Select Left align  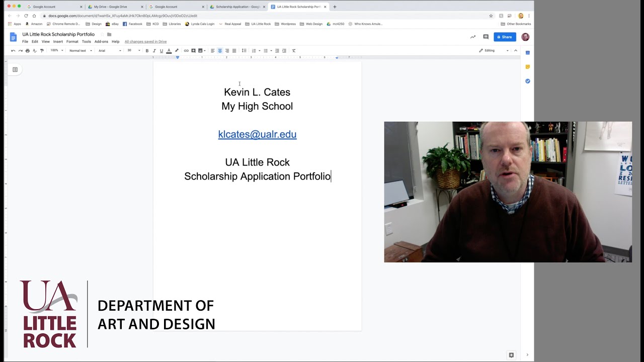pyautogui.click(x=213, y=51)
